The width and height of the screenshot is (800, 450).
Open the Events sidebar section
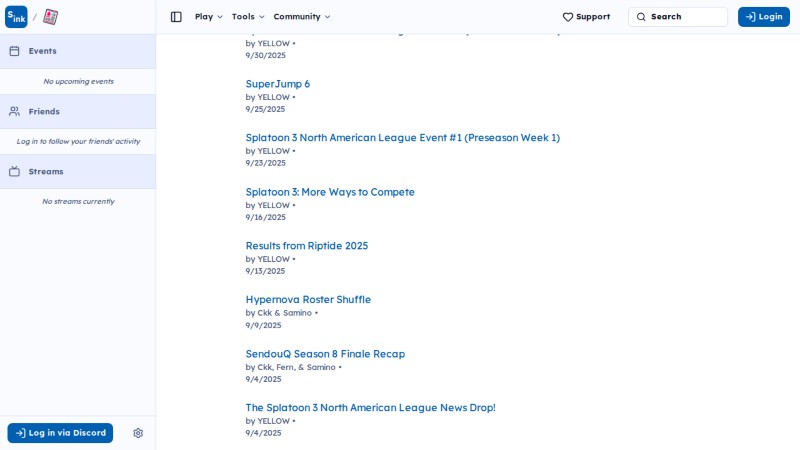(78, 51)
